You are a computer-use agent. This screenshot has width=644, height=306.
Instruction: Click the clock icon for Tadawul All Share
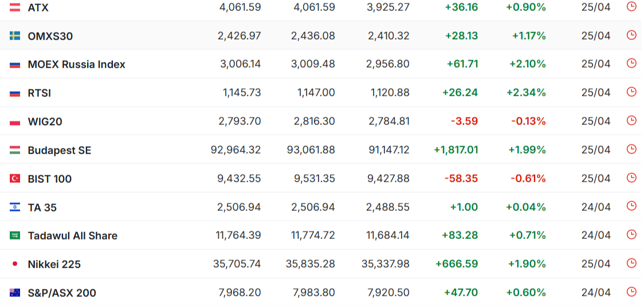(631, 234)
